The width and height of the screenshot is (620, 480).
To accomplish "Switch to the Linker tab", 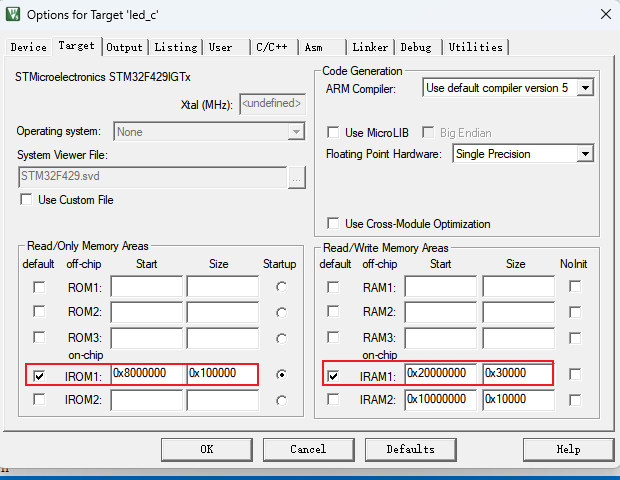I will tap(370, 47).
